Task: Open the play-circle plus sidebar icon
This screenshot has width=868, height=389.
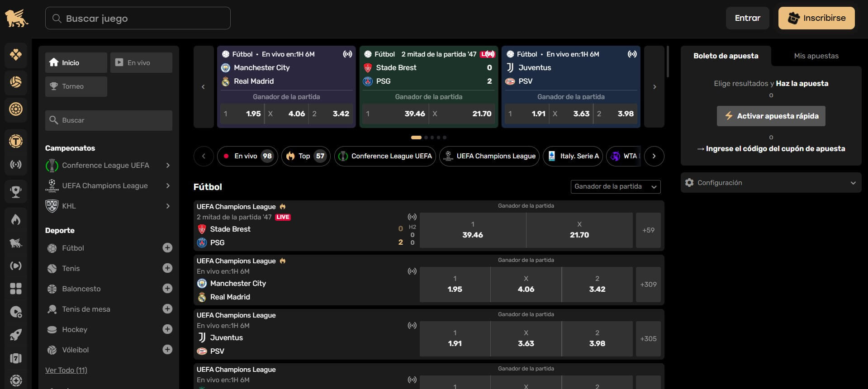Action: [x=16, y=312]
